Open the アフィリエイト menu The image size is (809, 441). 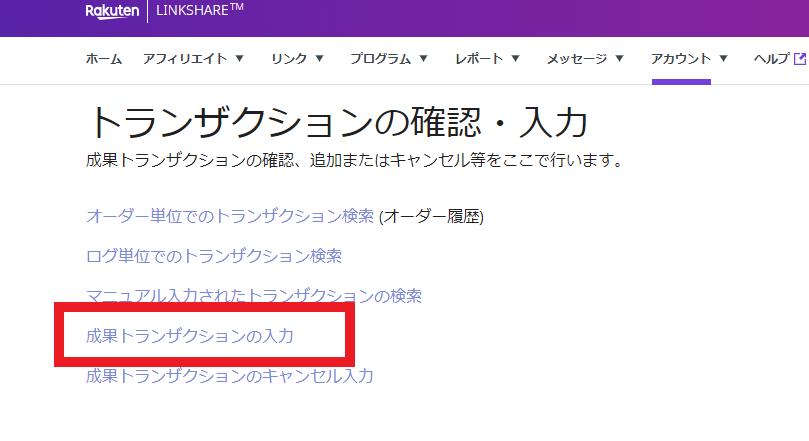[x=185, y=59]
